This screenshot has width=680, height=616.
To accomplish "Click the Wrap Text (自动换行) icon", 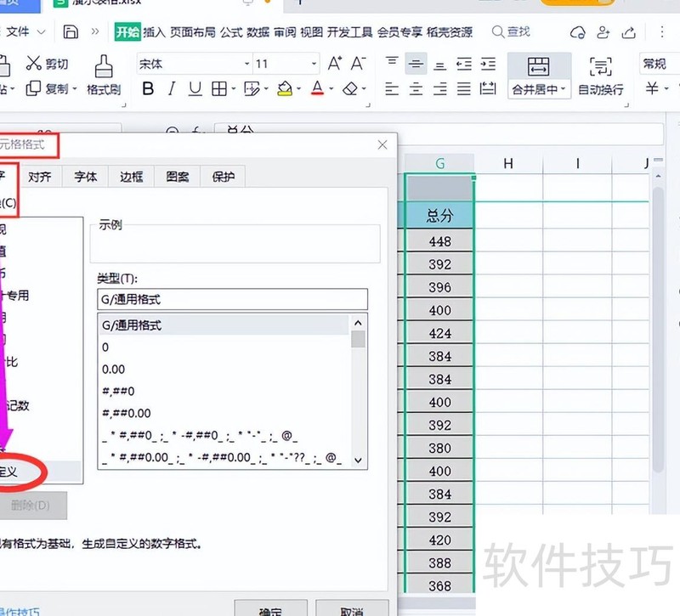I will coord(600,68).
